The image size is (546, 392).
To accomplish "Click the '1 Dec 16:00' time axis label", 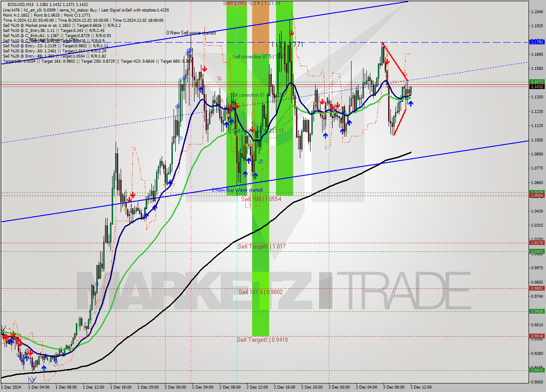I will tap(121, 387).
